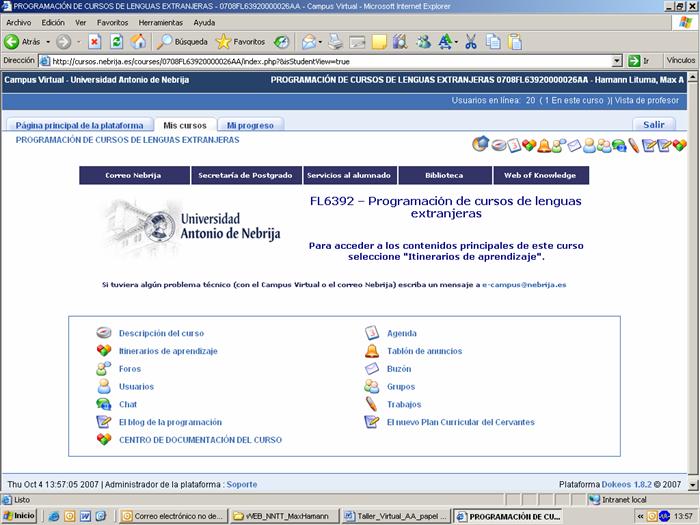Open the Edición menu
This screenshot has width=700, height=525.
53,22
